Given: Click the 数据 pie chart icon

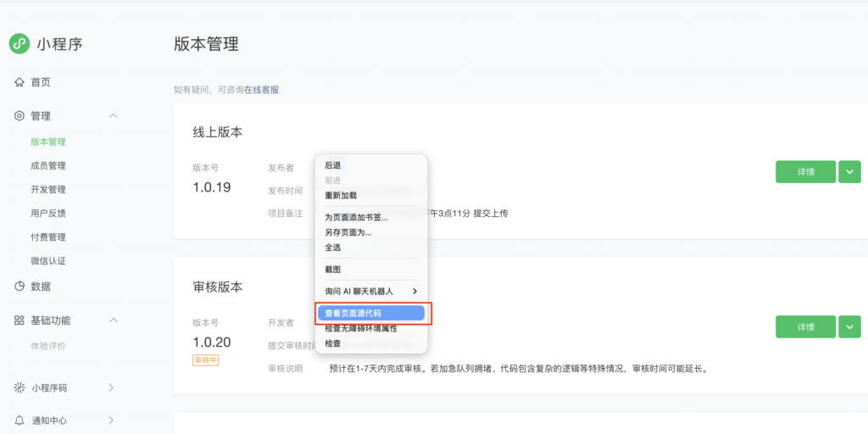Looking at the screenshot, I should click(x=19, y=287).
